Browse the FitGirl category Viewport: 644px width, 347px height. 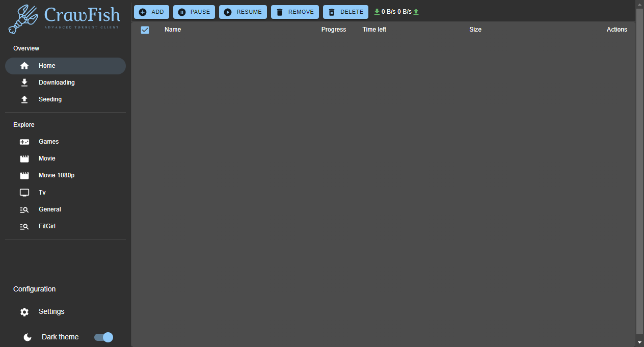65,226
